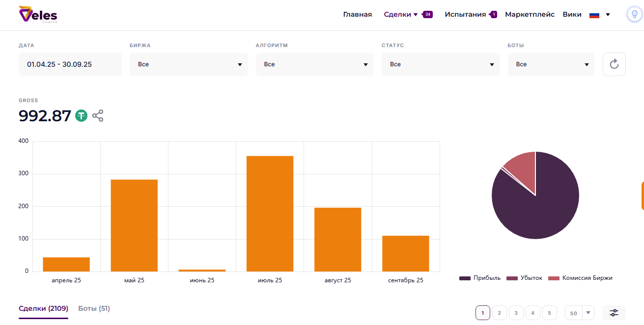Click the date range input field

click(70, 64)
